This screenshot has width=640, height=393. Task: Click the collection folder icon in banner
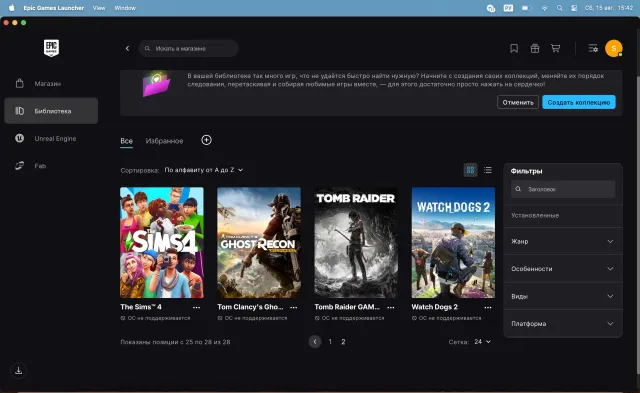point(157,84)
